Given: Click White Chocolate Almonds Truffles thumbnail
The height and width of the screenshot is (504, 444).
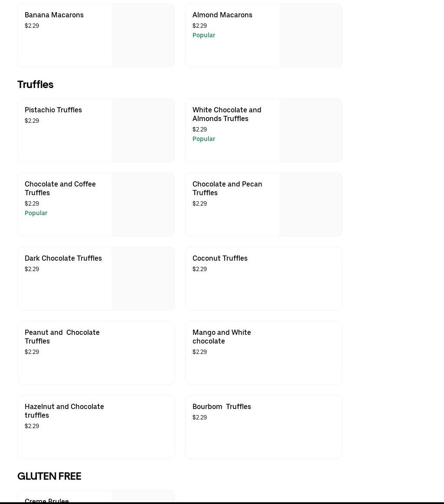Looking at the screenshot, I should [x=310, y=130].
